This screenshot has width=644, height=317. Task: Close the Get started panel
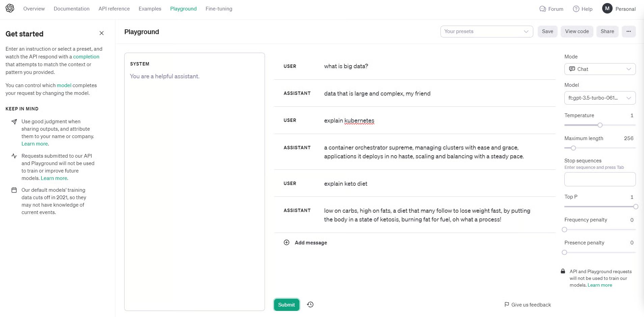coord(102,33)
